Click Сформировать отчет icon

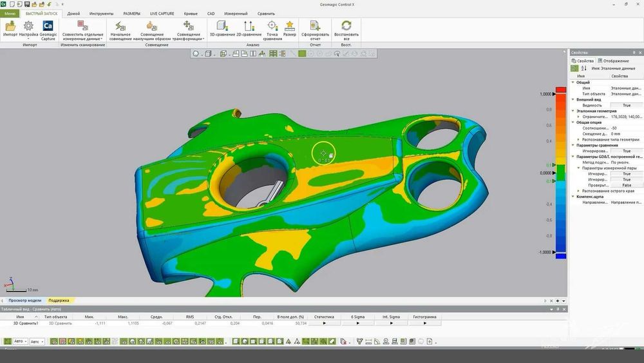coord(315,26)
